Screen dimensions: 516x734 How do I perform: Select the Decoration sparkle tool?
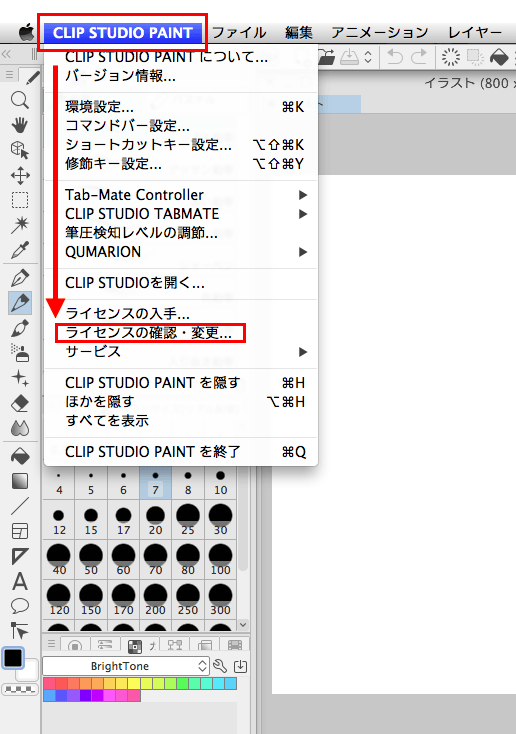tap(20, 378)
